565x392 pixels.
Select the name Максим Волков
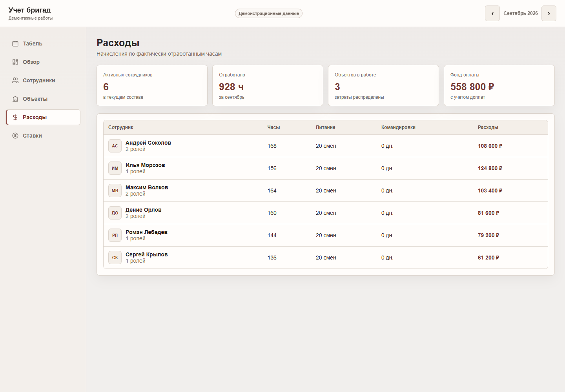point(147,187)
